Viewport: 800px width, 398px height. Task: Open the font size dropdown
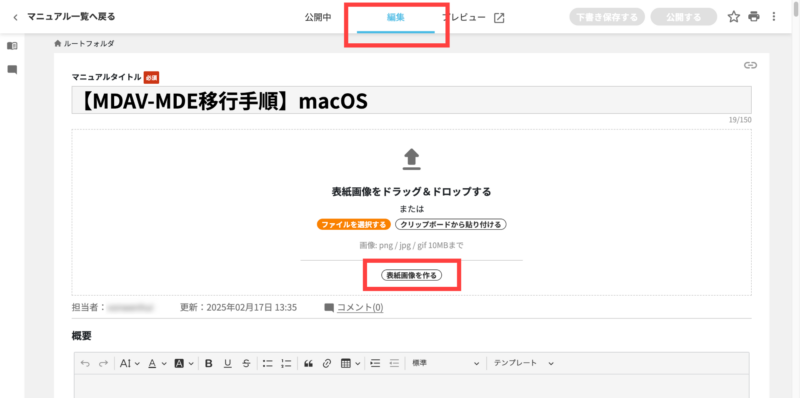click(x=130, y=363)
